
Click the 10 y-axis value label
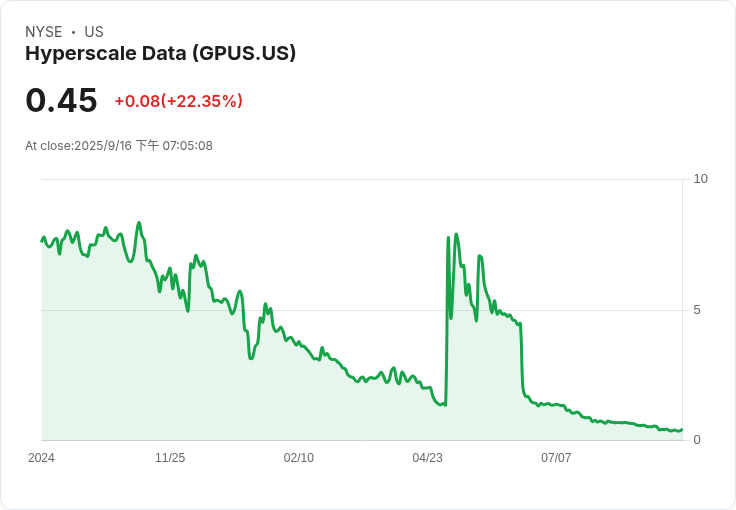[x=700, y=179]
